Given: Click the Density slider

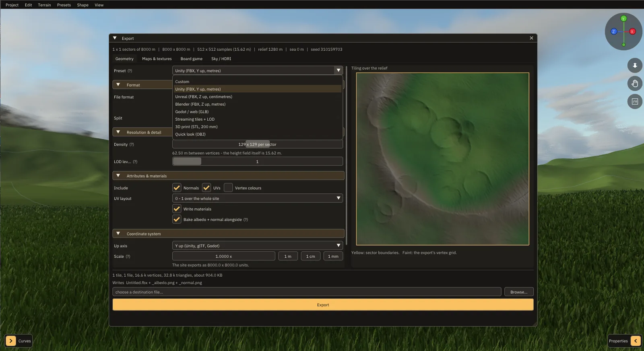Looking at the screenshot, I should [258, 144].
